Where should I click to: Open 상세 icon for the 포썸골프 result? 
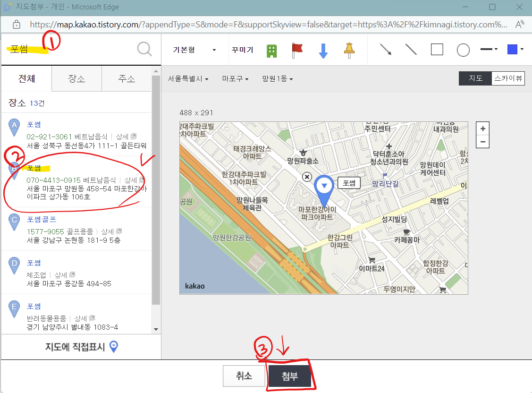(119, 231)
